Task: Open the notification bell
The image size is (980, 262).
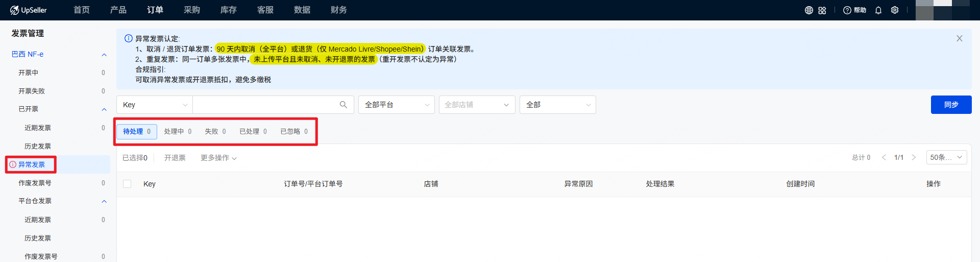Action: click(x=878, y=10)
